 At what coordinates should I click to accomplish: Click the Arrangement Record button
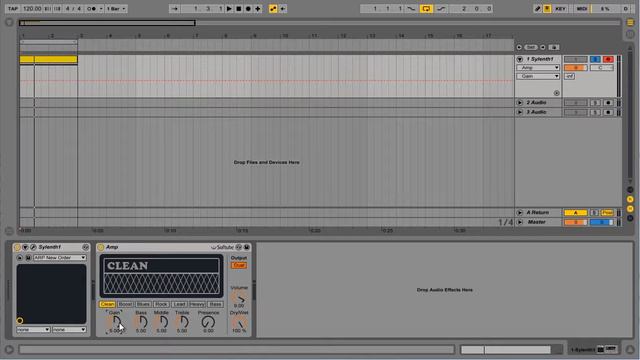pyautogui.click(x=248, y=9)
